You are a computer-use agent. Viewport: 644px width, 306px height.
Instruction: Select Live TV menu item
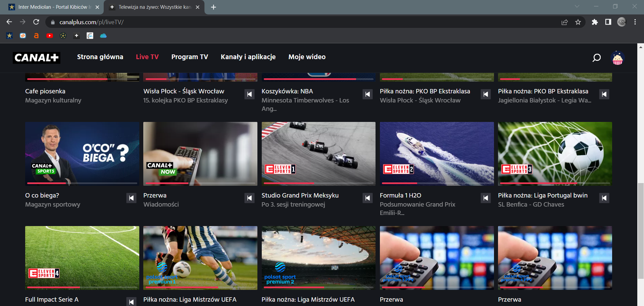(x=147, y=57)
